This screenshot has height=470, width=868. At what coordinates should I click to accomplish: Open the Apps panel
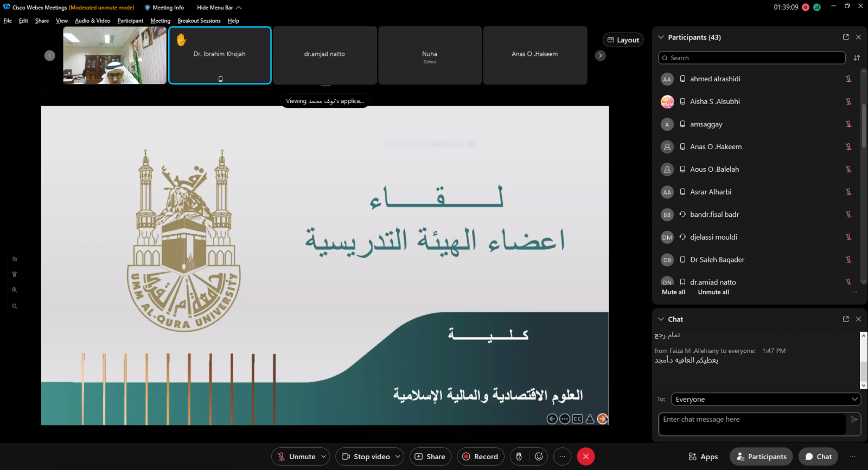point(703,456)
